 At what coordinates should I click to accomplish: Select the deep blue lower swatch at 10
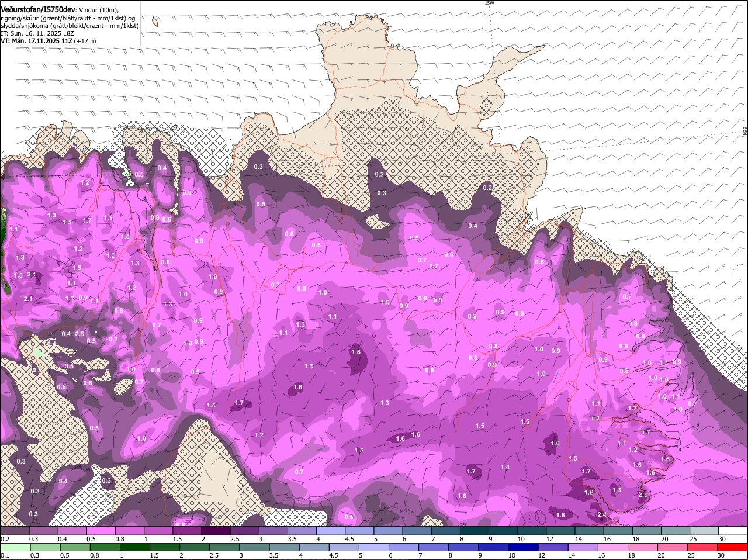tap(524, 547)
